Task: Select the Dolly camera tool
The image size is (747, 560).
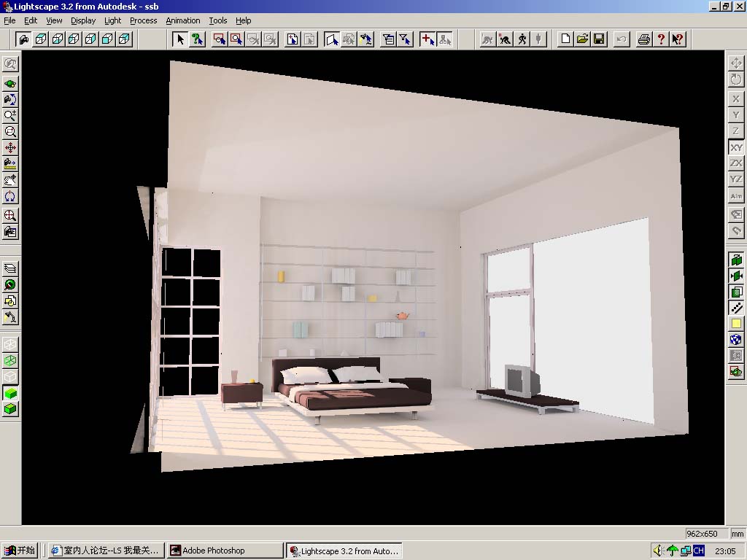Action: pyautogui.click(x=10, y=164)
